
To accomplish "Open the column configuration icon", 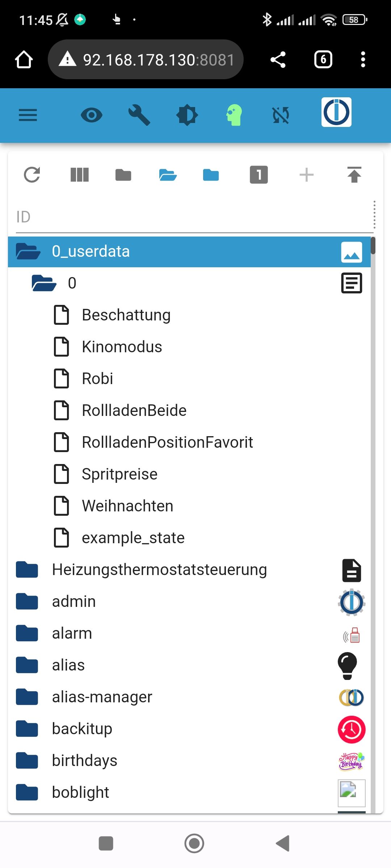I will pos(80,175).
